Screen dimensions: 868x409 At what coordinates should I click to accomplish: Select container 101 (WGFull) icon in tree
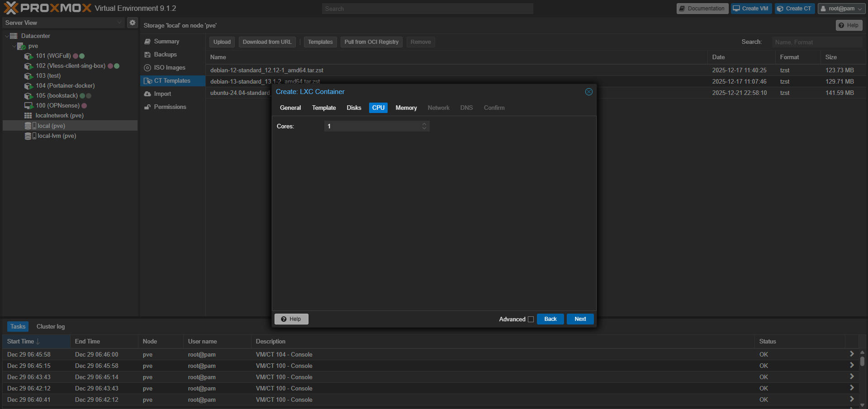(28, 56)
